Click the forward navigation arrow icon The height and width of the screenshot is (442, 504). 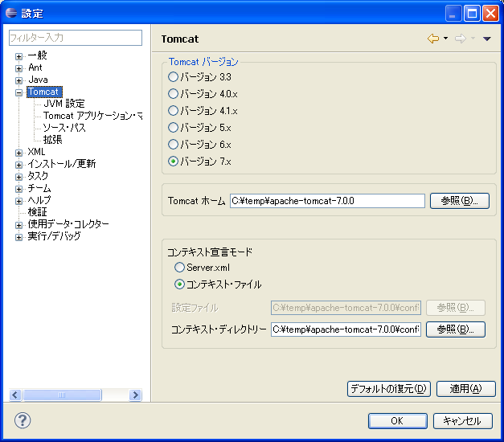461,39
